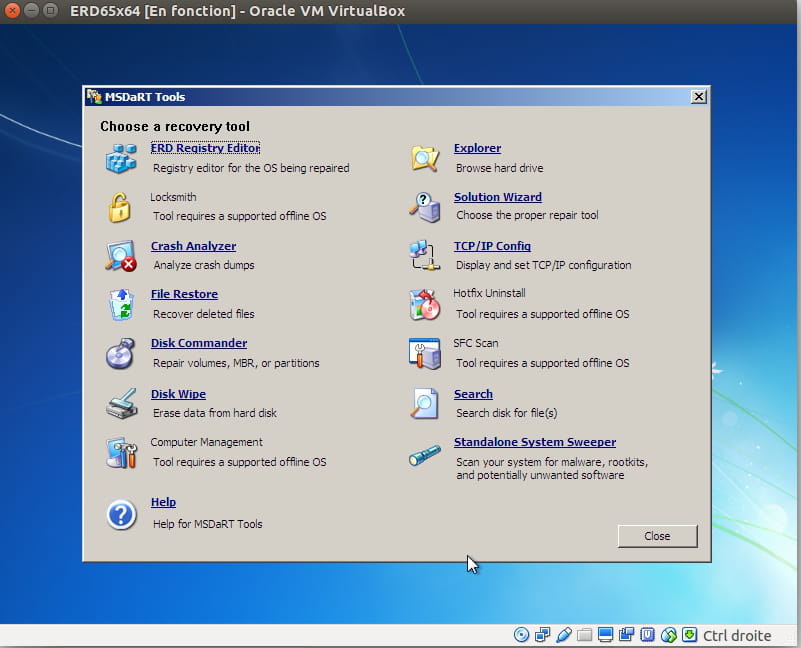Screen dimensions: 801x648
Task: Click the Standalone System Sweeper flashlight icon
Action: 425,455
